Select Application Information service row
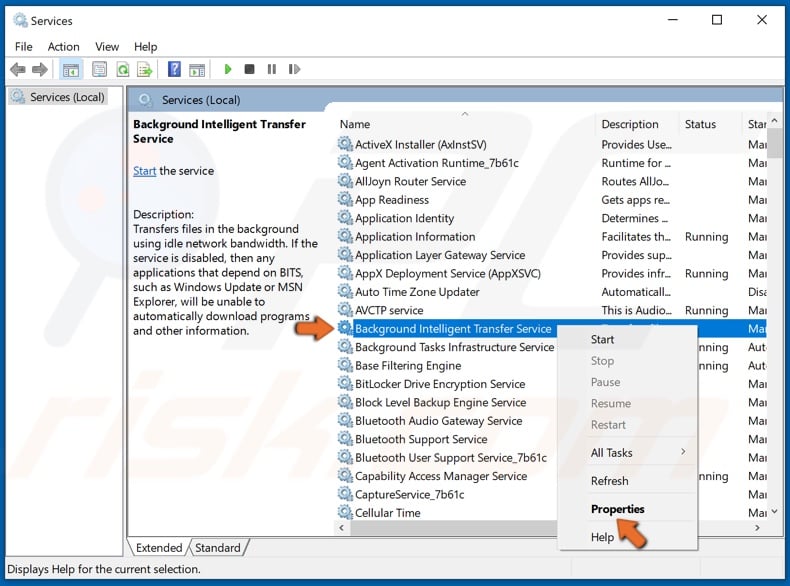 point(552,236)
